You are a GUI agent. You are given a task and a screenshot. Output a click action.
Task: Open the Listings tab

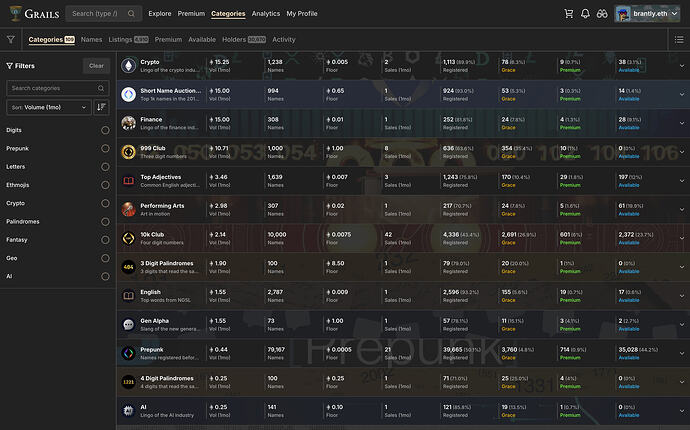click(x=120, y=40)
